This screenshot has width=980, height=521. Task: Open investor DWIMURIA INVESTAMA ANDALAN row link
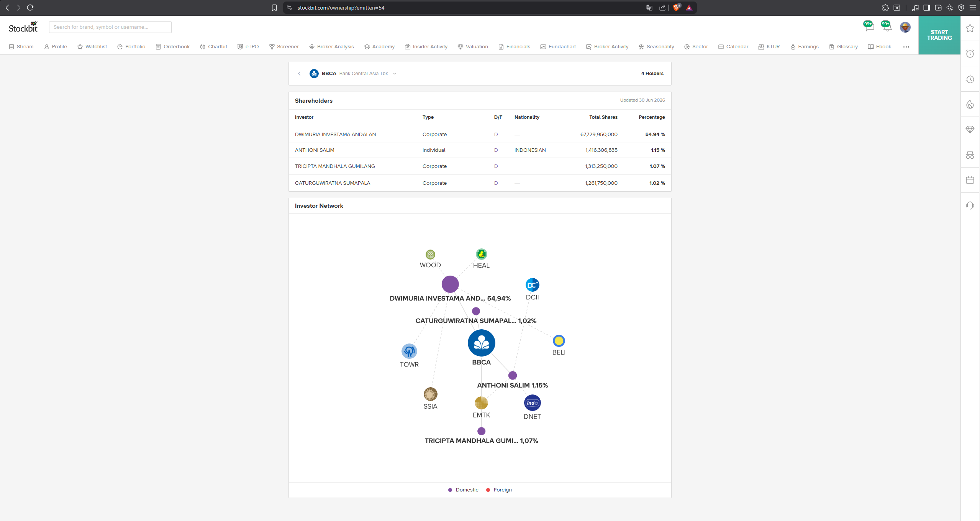[335, 135]
